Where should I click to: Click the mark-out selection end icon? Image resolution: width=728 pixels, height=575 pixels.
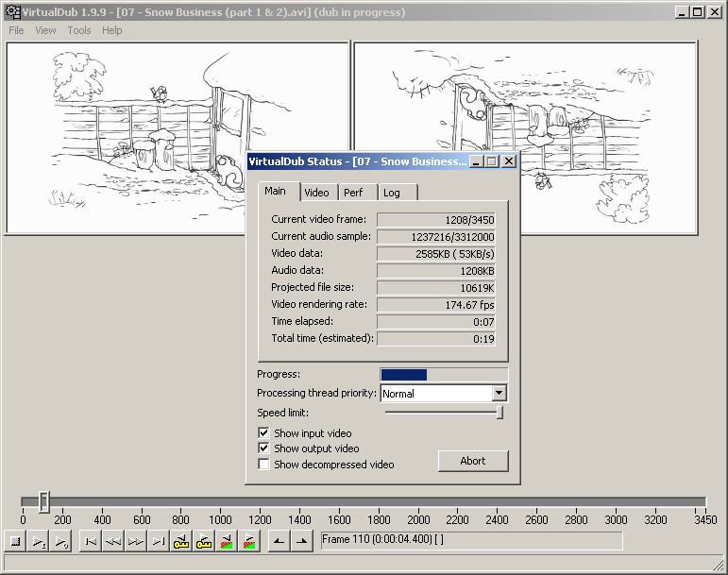[x=302, y=541]
